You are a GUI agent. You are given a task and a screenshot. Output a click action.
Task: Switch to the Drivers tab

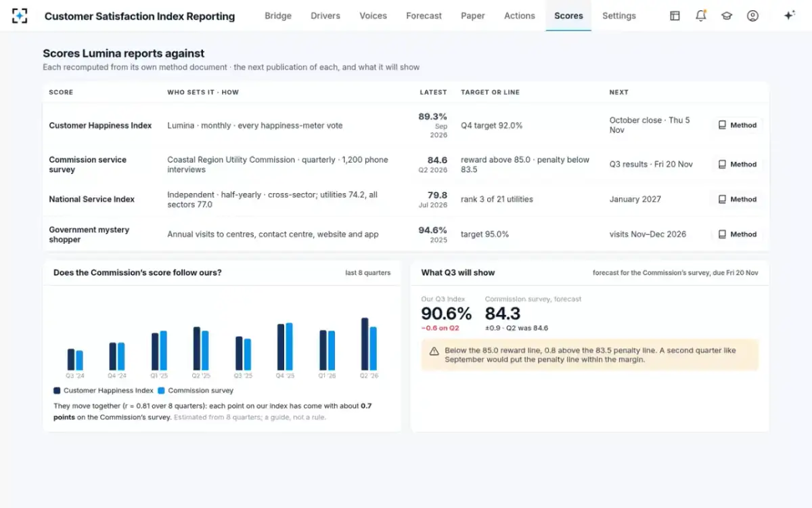pyautogui.click(x=325, y=16)
